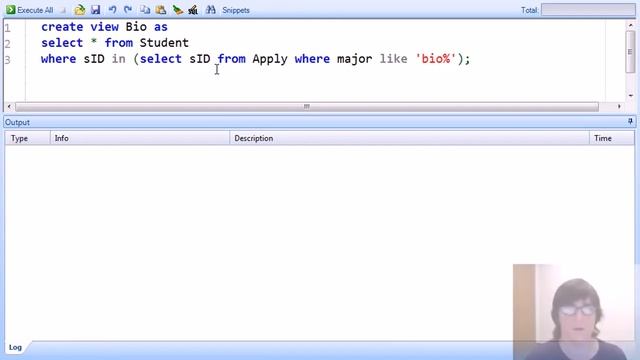The width and height of the screenshot is (640, 360).
Task: Open a file with the folder icon
Action: [x=80, y=10]
